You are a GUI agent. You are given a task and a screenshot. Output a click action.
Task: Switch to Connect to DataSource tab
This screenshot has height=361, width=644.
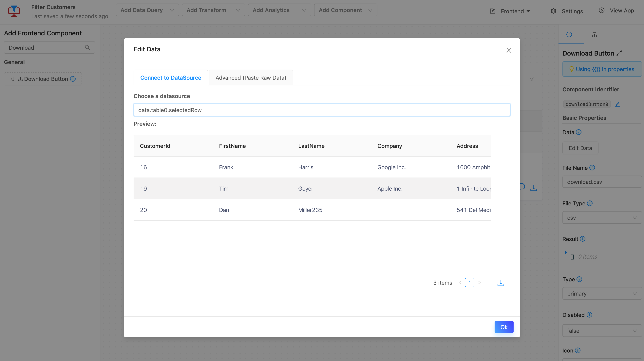tap(171, 78)
